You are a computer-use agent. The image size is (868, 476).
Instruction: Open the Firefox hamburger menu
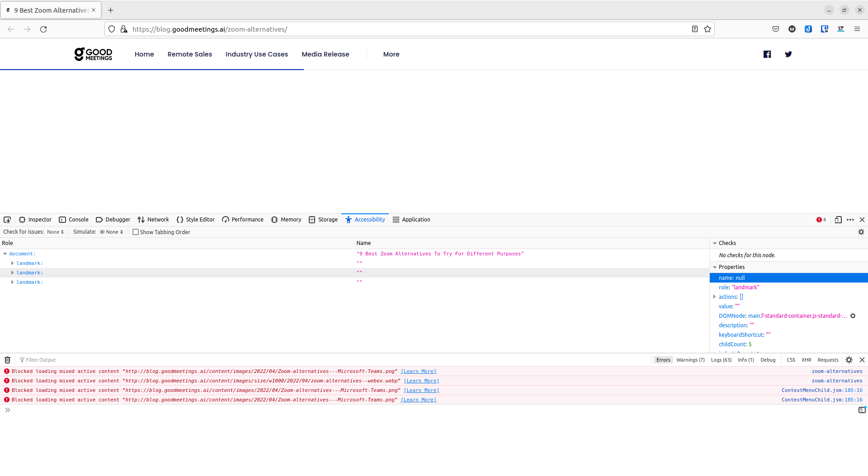(857, 29)
